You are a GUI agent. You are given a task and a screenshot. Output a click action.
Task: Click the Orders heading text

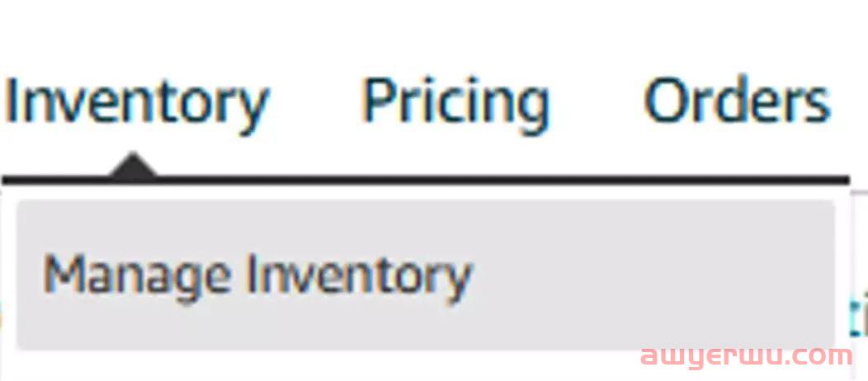coord(737,103)
